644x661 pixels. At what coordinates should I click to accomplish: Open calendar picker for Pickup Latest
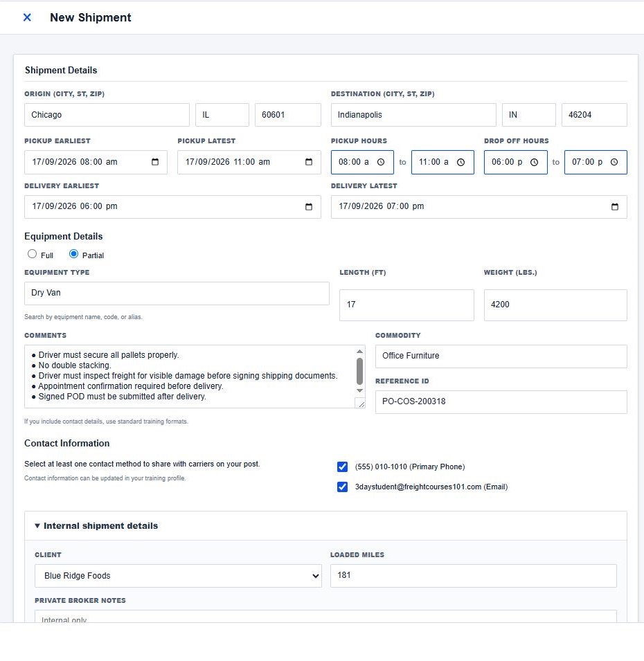[309, 162]
